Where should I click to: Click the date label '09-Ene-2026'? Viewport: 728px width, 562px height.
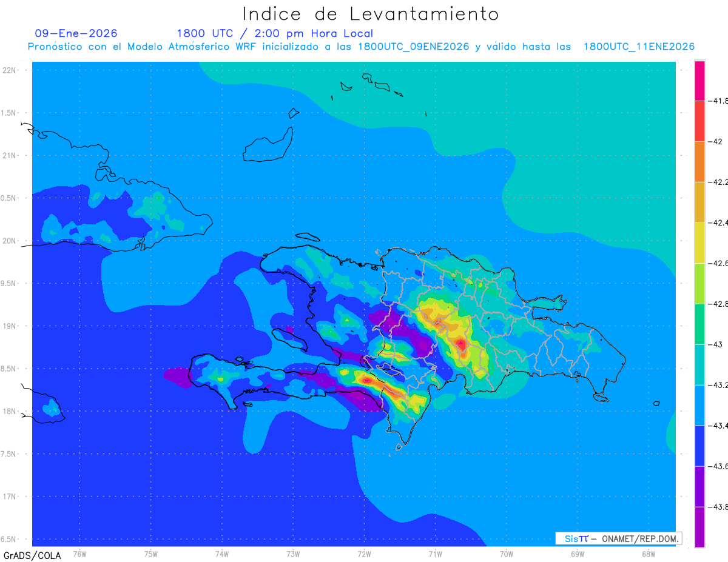(76, 33)
